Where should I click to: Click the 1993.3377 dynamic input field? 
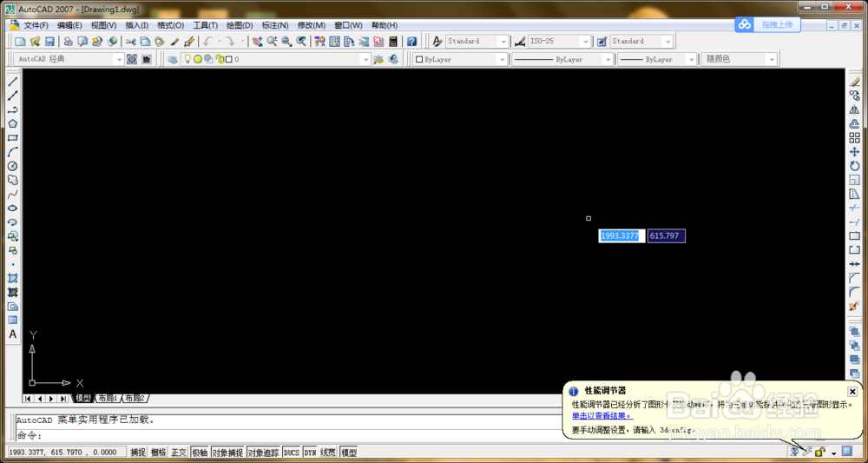(621, 236)
